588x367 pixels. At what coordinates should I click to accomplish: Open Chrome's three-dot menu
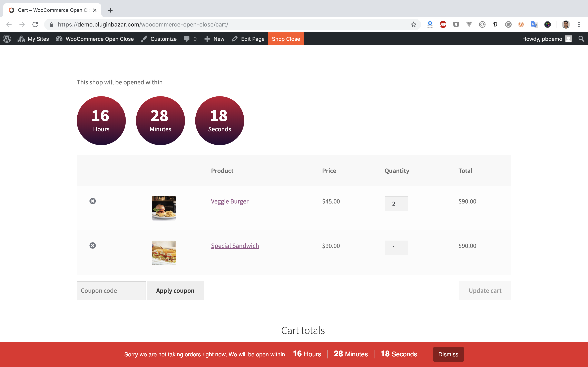point(579,24)
